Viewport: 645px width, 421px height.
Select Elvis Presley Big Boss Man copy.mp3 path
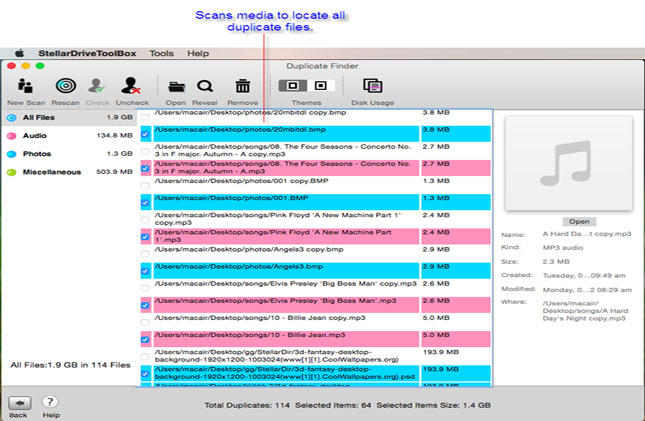(285, 284)
